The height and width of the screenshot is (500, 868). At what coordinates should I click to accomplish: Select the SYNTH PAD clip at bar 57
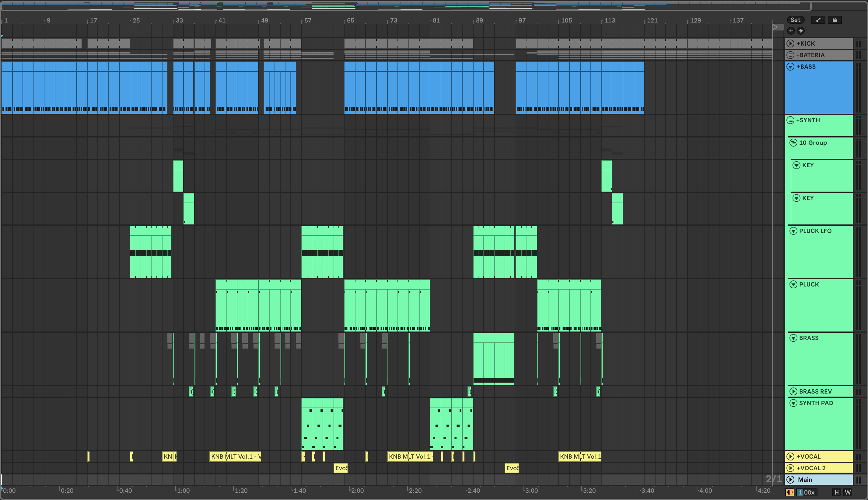tap(322, 424)
